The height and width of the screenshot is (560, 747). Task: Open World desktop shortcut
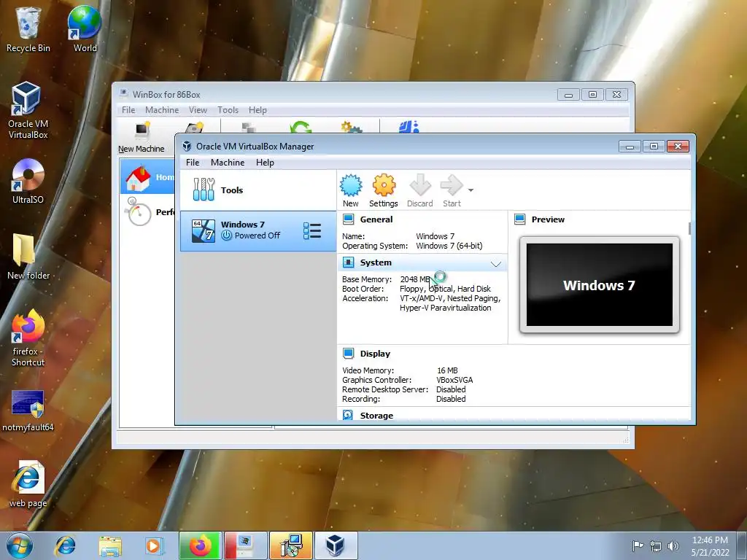[85, 29]
